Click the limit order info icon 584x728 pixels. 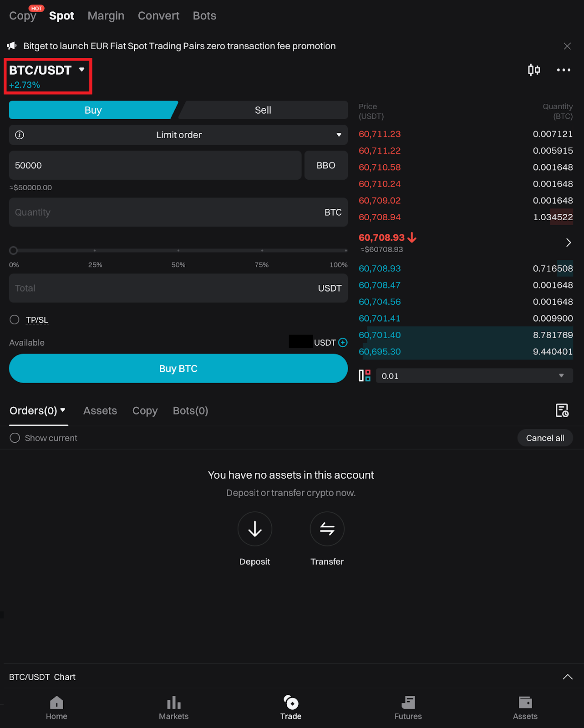20,135
